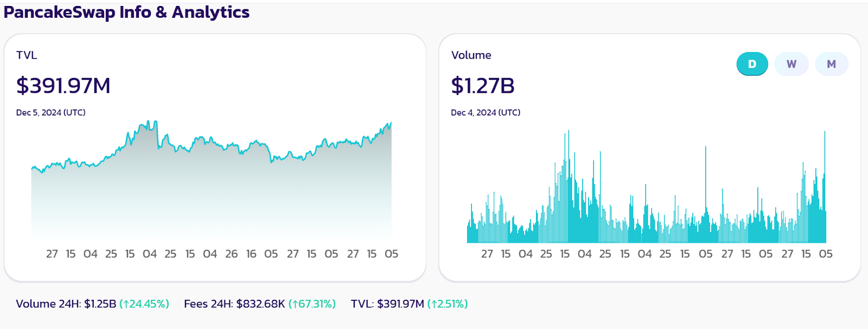This screenshot has width=868, height=329.
Task: Click the Volume 24H: $1.25B stat
Action: pos(66,304)
